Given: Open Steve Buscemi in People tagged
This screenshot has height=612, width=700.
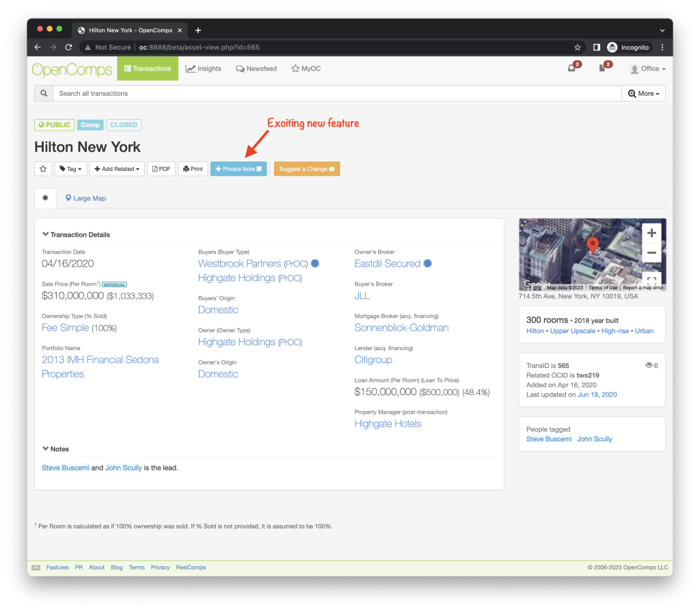Looking at the screenshot, I should point(549,439).
